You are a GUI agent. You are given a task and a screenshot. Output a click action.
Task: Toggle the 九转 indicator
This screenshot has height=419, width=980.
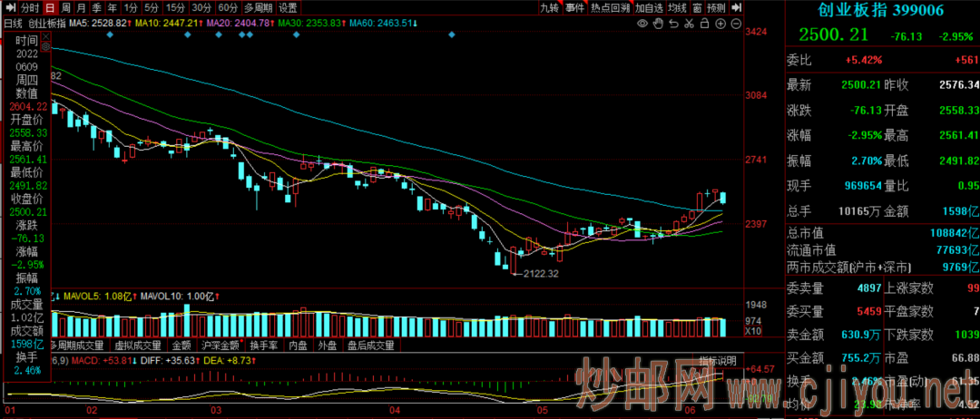coord(549,8)
